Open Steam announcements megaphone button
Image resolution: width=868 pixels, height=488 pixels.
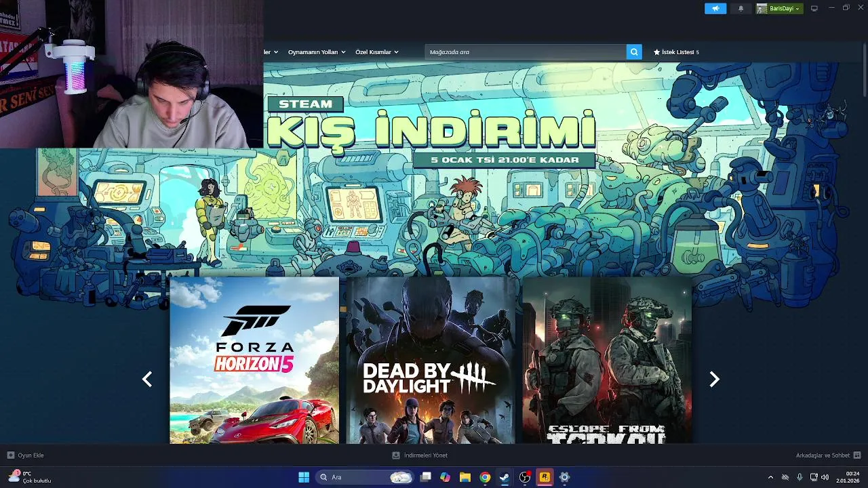point(715,8)
